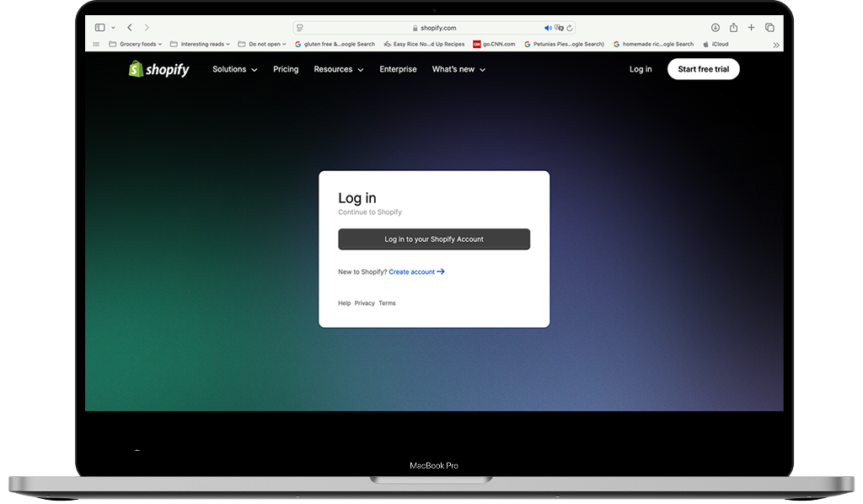Expand the Resources menu
863x504 pixels.
pos(339,69)
